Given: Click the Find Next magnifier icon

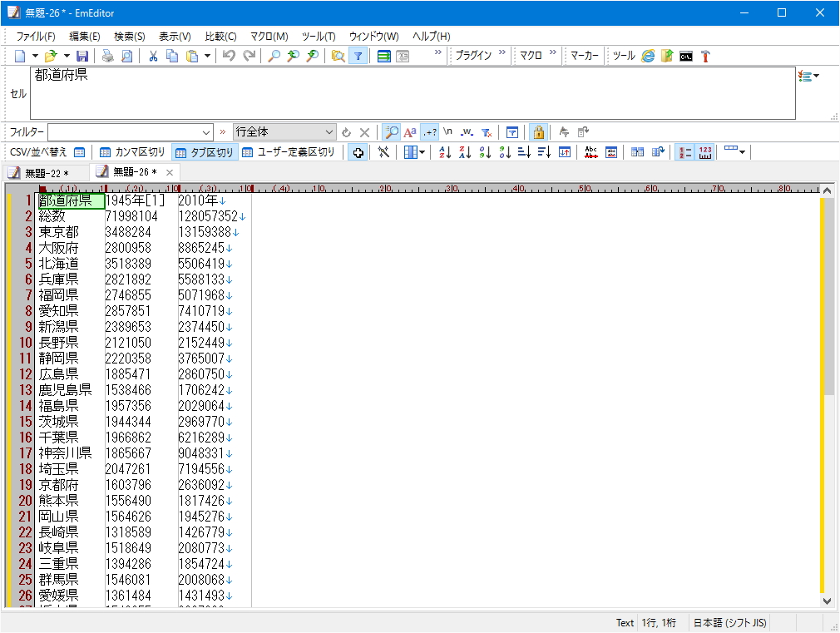Looking at the screenshot, I should tap(313, 56).
